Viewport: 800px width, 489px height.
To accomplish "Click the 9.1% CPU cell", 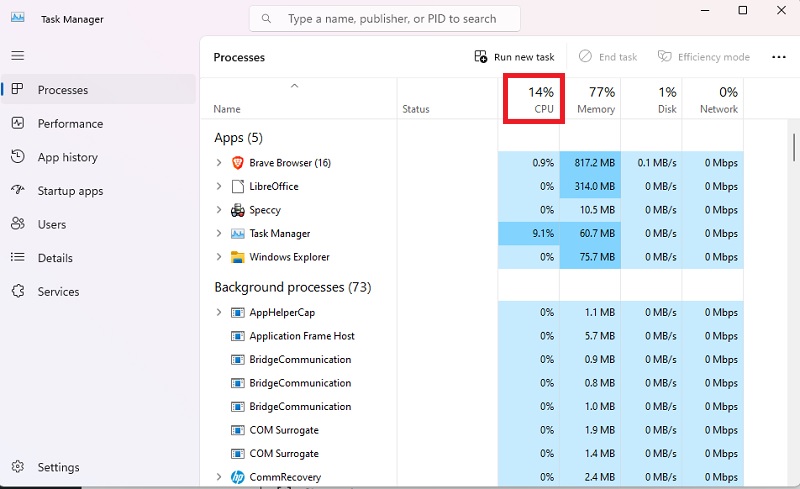I will [529, 233].
